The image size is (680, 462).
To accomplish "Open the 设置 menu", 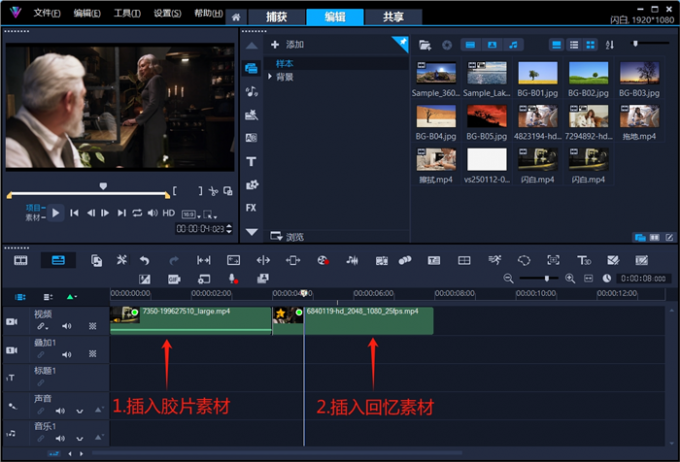I will (167, 13).
